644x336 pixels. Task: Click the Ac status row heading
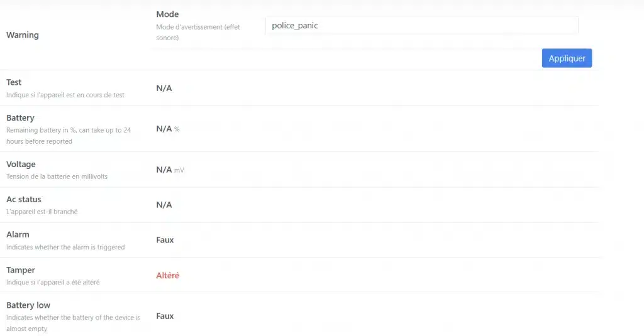click(23, 200)
